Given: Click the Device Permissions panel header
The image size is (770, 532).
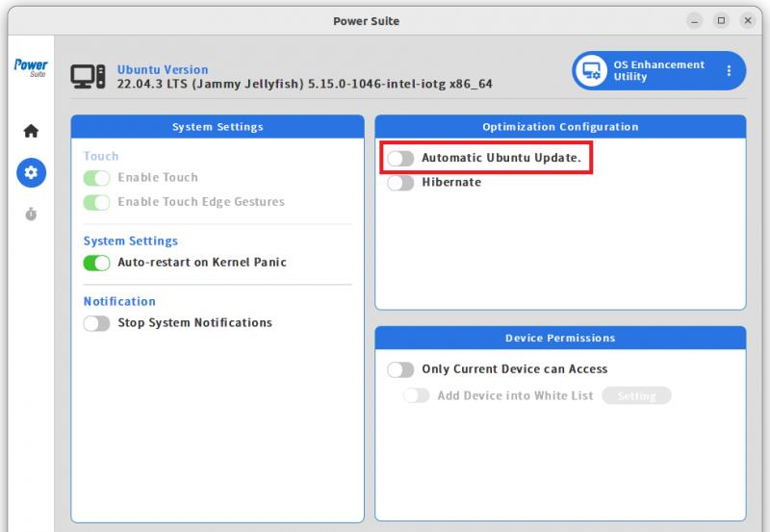Looking at the screenshot, I should click(560, 338).
